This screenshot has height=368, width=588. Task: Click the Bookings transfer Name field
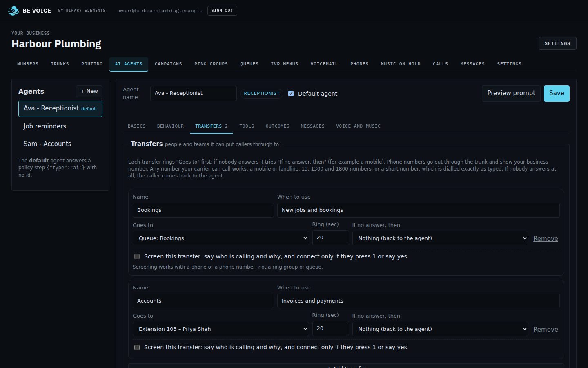203,210
